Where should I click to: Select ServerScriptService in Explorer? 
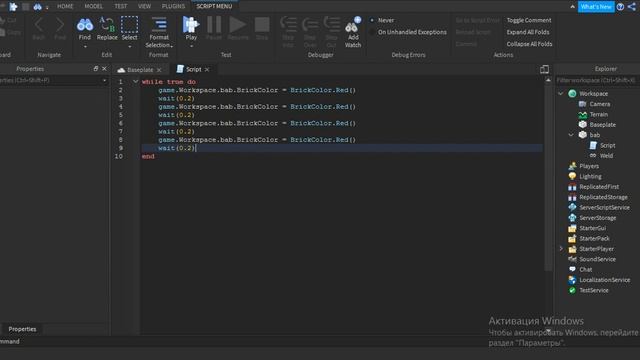604,207
